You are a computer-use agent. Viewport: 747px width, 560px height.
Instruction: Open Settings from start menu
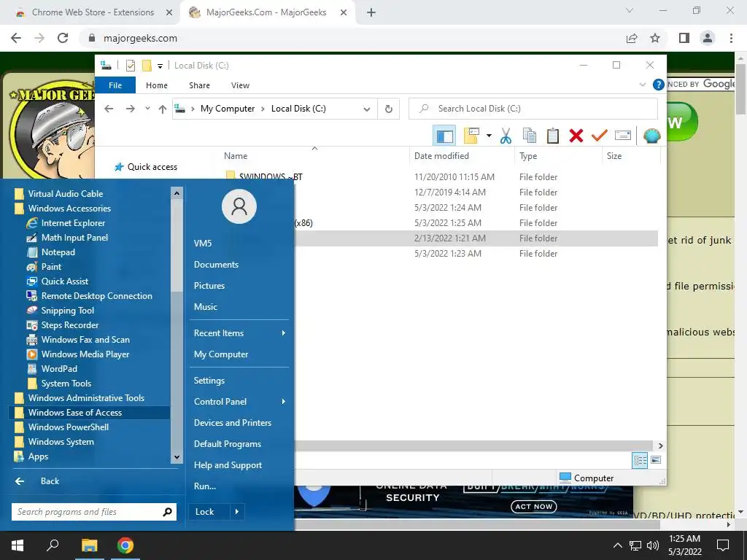(x=209, y=381)
